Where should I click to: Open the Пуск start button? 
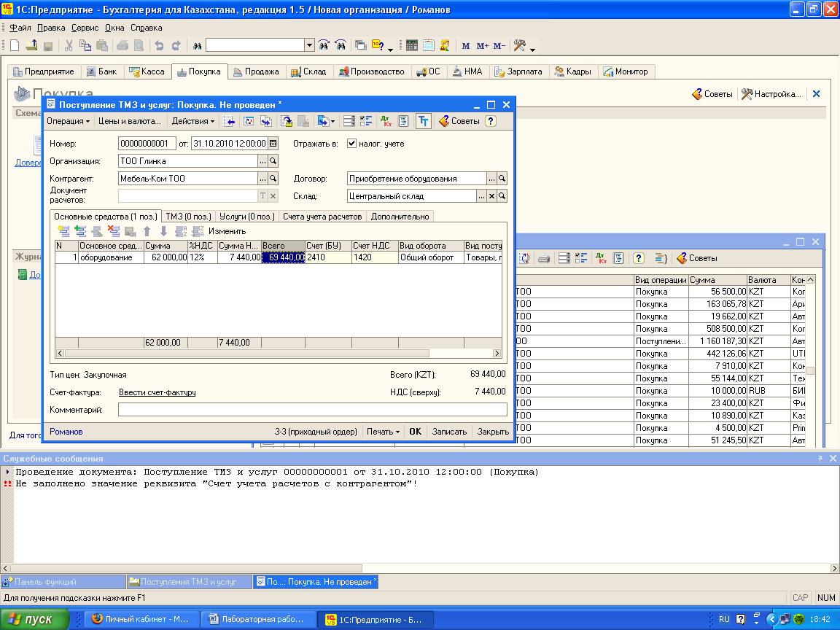[x=34, y=620]
